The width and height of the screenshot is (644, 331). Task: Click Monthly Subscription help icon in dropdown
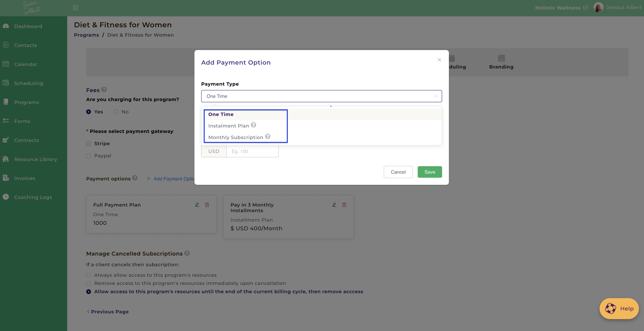268,136
